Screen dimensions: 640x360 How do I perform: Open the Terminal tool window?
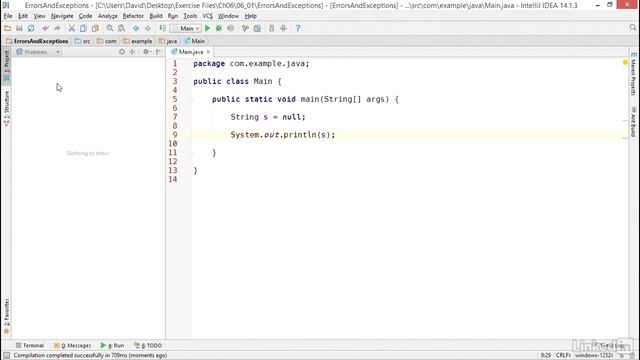pyautogui.click(x=29, y=345)
